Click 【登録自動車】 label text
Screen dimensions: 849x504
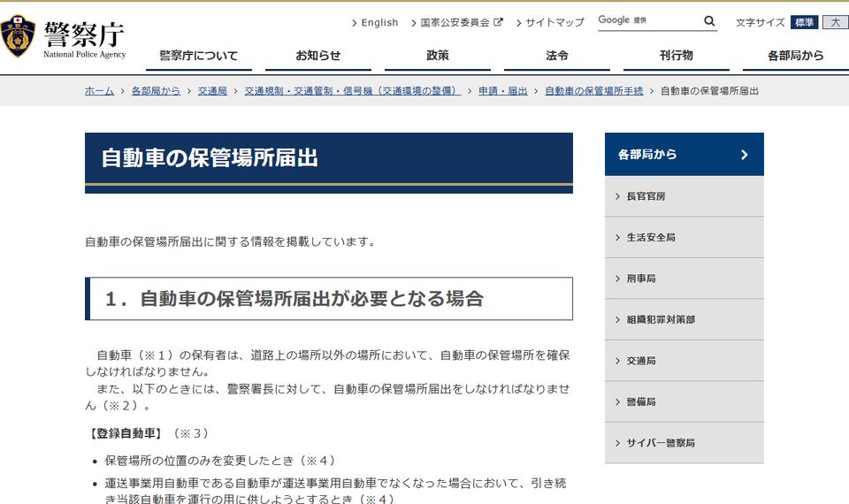[125, 433]
